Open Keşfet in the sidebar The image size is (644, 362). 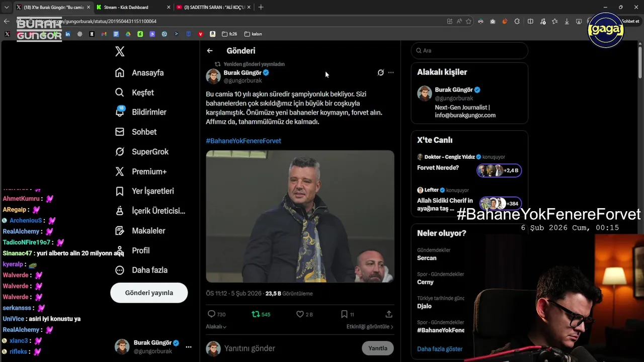click(134, 93)
